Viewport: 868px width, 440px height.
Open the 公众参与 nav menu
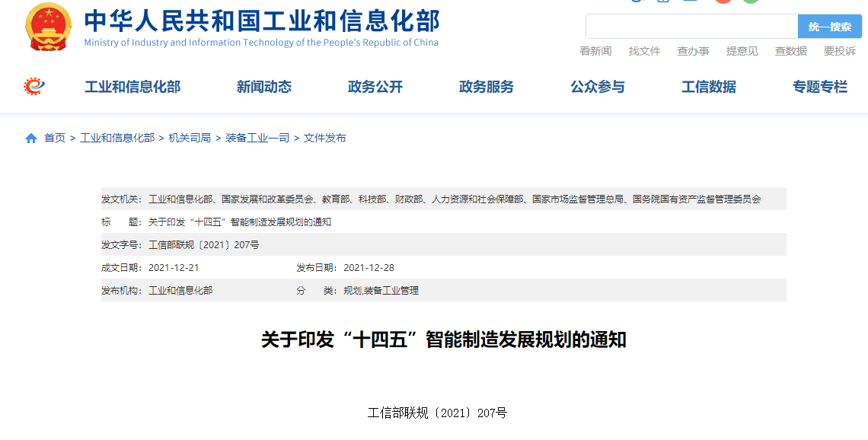pyautogui.click(x=598, y=87)
